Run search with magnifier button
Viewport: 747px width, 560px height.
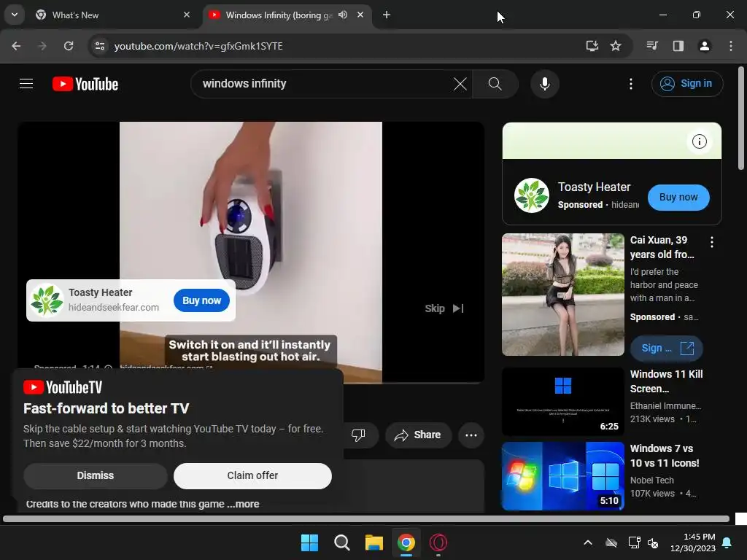[x=495, y=84]
